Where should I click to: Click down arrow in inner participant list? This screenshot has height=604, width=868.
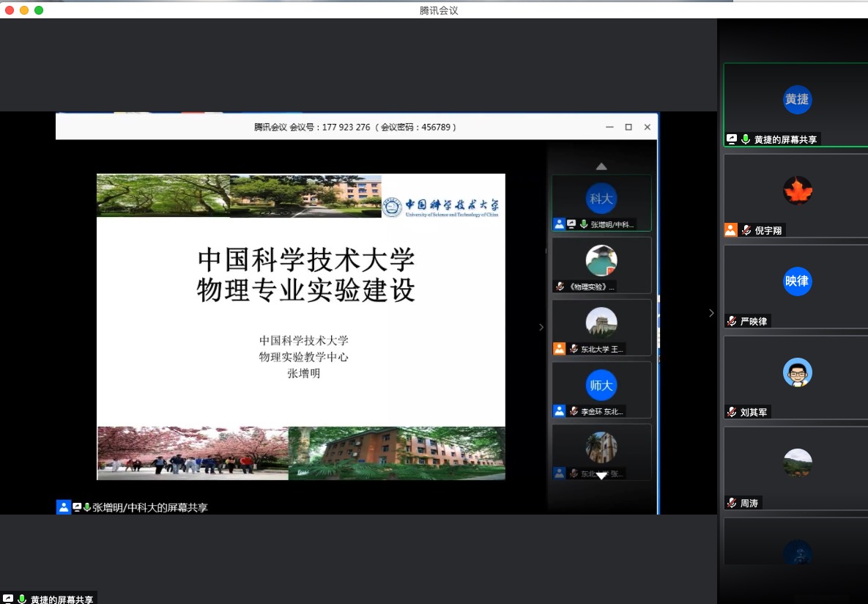(601, 476)
